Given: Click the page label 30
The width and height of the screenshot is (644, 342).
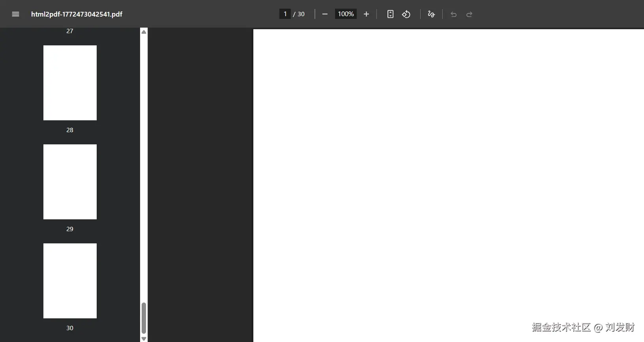Looking at the screenshot, I should (x=70, y=328).
